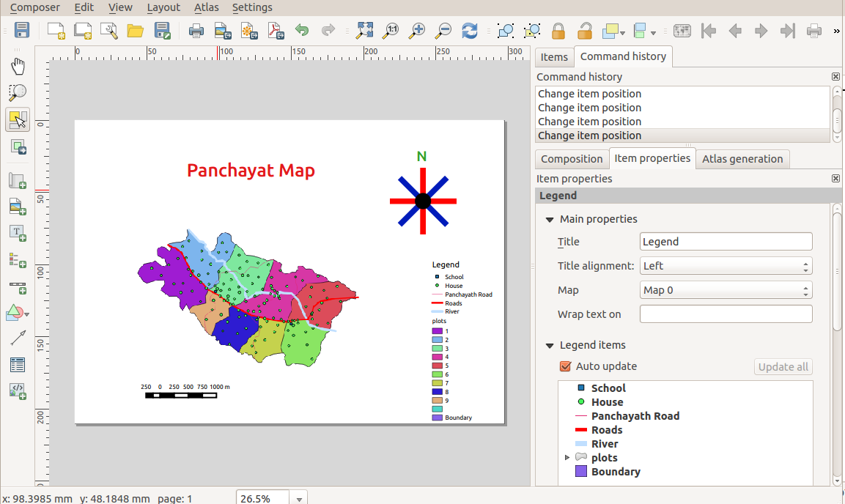845x504 pixels.
Task: Click into the Wrap text on field
Action: (x=726, y=314)
